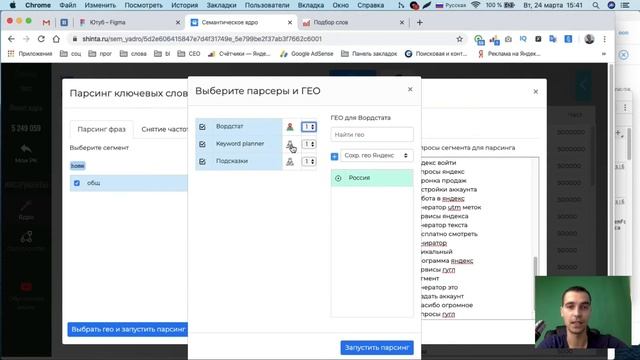Open the СЕО bookmarks folder

pyautogui.click(x=189, y=53)
